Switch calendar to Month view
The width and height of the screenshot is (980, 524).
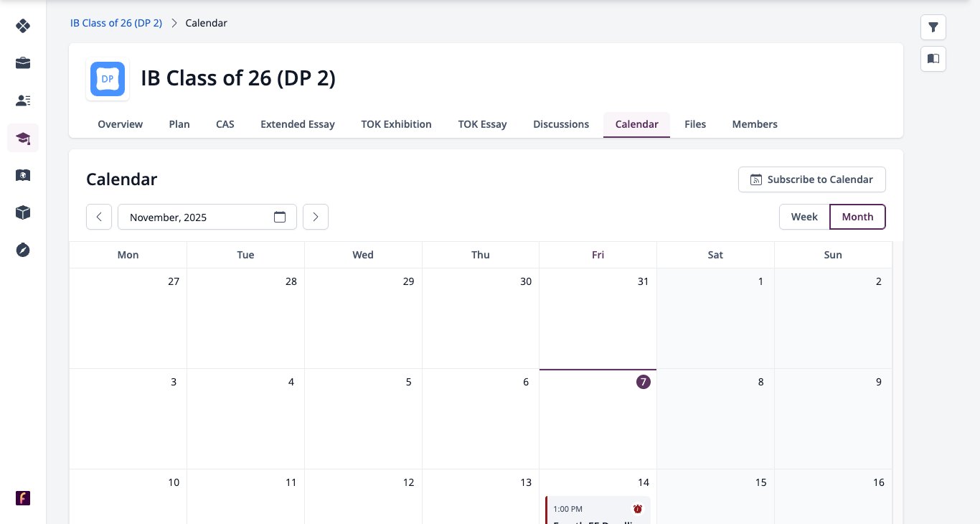[857, 217]
